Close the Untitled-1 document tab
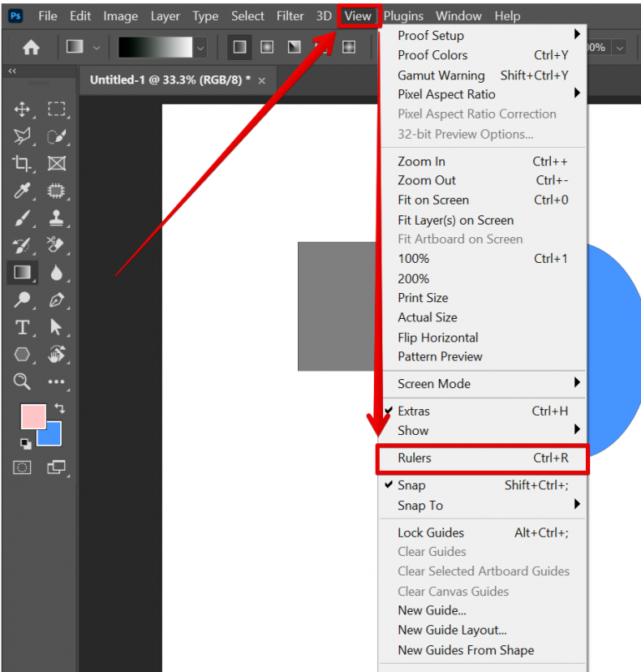Image resolution: width=641 pixels, height=672 pixels. [x=262, y=80]
